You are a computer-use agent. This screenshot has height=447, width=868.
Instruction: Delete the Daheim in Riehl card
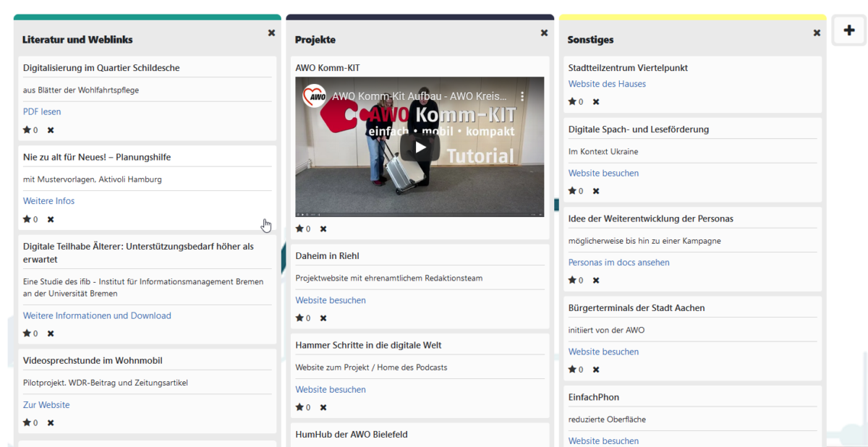[x=323, y=318]
